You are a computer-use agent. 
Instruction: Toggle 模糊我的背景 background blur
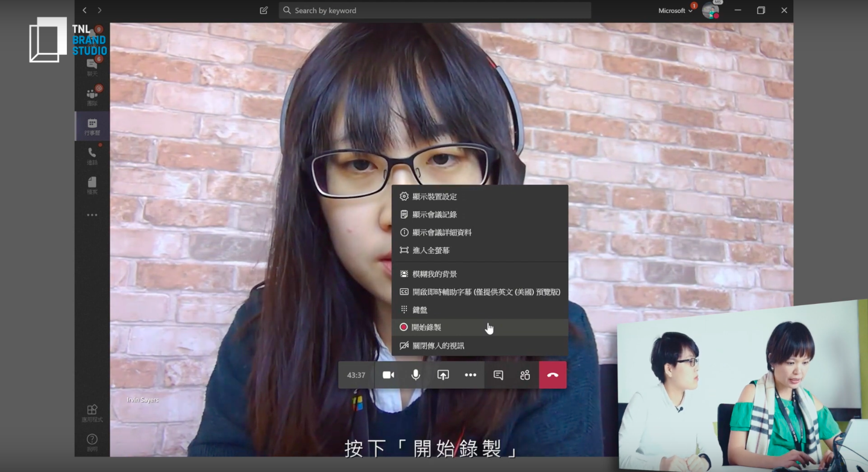point(435,274)
